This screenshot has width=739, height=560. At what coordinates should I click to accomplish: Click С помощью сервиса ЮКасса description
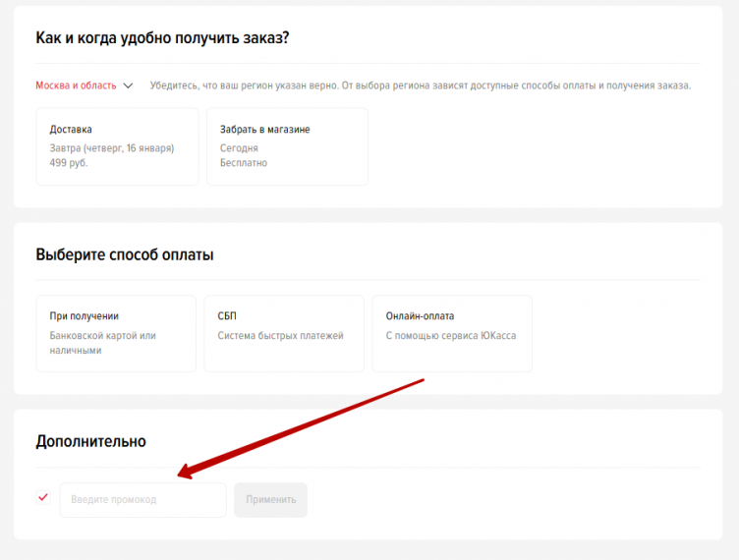point(450,336)
